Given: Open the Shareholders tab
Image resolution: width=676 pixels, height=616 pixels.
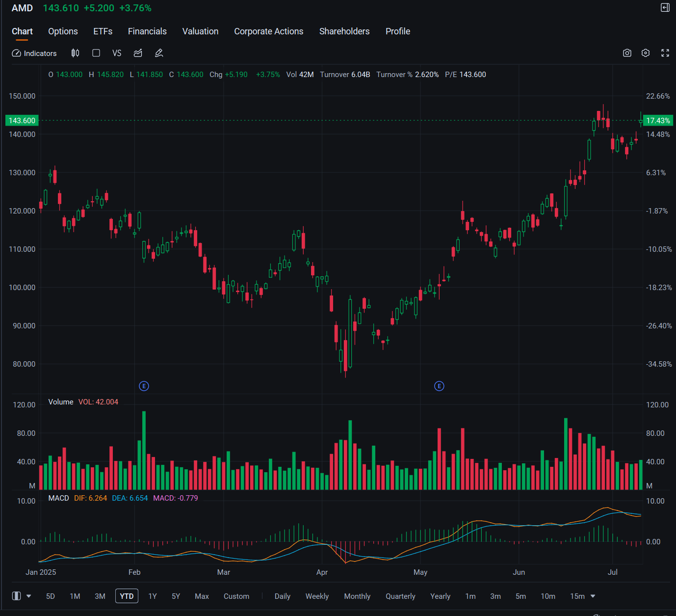Looking at the screenshot, I should [x=344, y=31].
